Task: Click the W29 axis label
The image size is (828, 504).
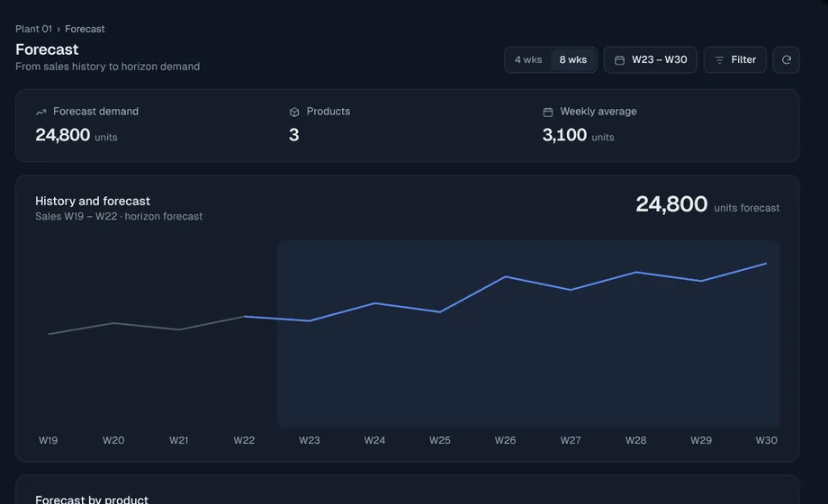Action: 701,441
